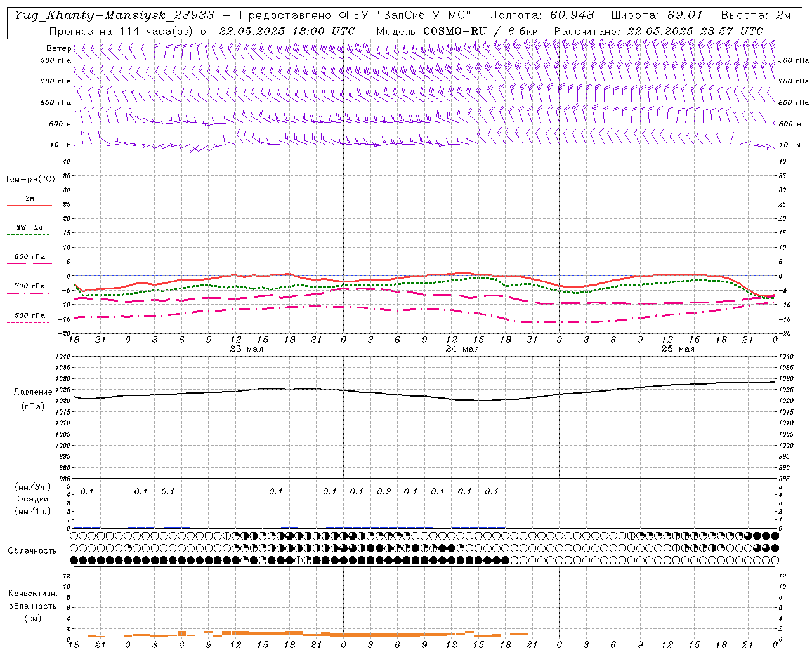812x650 pixels.
Task: Click the Рассчитано: 22.05.2025 23:57 UTC text
Action: click(x=658, y=31)
